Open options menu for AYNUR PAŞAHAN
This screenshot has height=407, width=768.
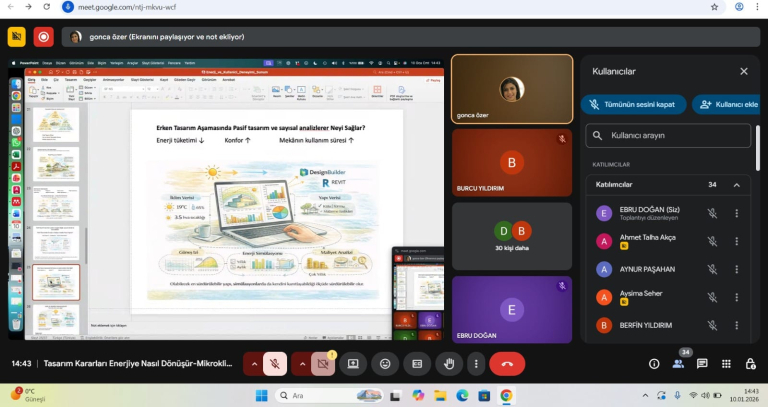737,269
